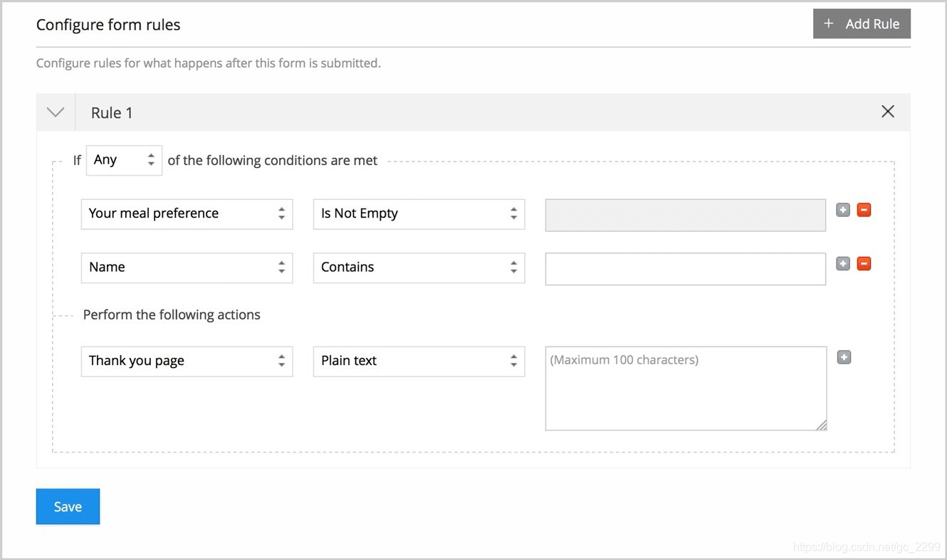Click plus icon beside meal preference condition
This screenshot has height=560, width=947.
coord(843,210)
